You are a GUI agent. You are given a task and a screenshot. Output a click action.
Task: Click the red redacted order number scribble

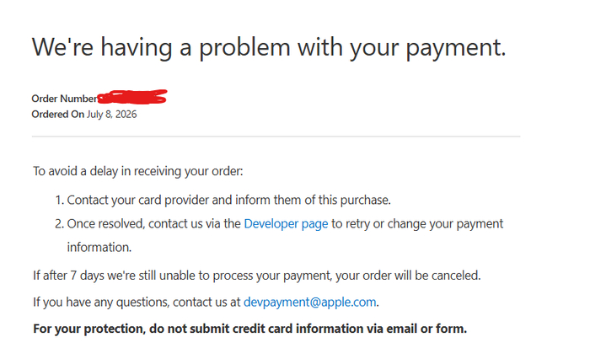[132, 97]
